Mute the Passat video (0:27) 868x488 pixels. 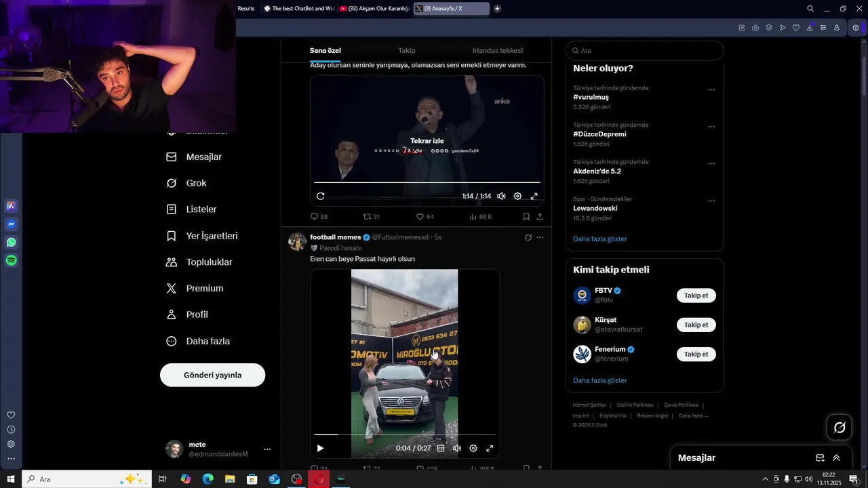point(457,448)
